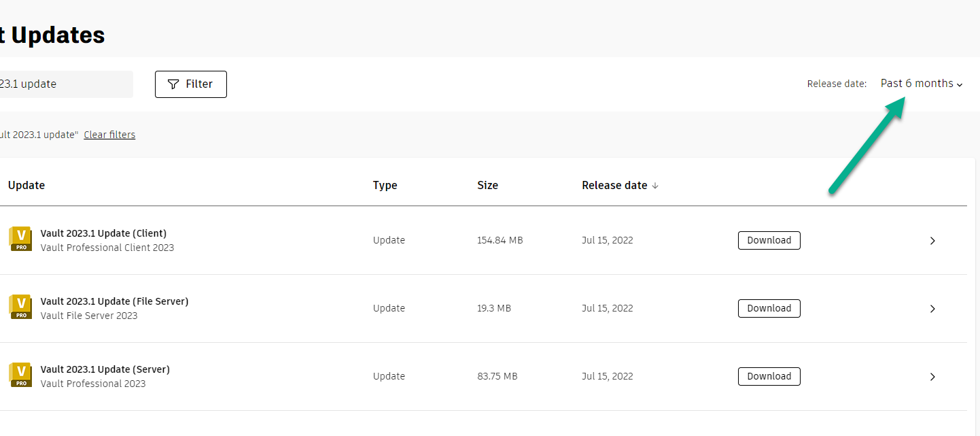Sort by the Release date column header
980x436 pixels.
pos(614,186)
